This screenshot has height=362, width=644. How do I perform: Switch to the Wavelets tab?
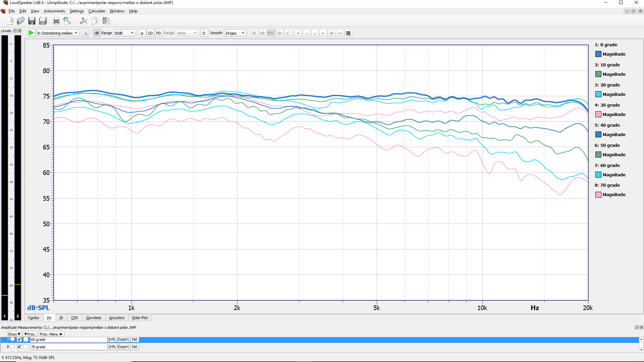[94, 318]
